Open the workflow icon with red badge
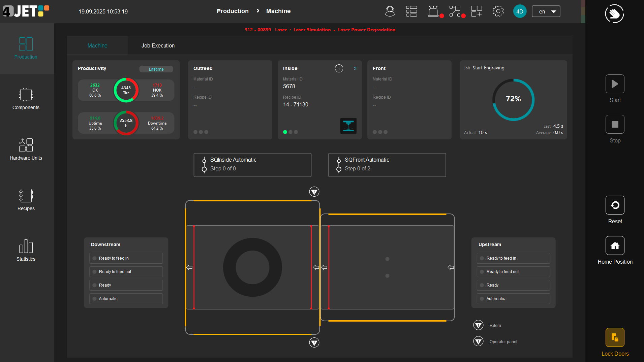Screen dimensions: 644x362 (x=456, y=11)
